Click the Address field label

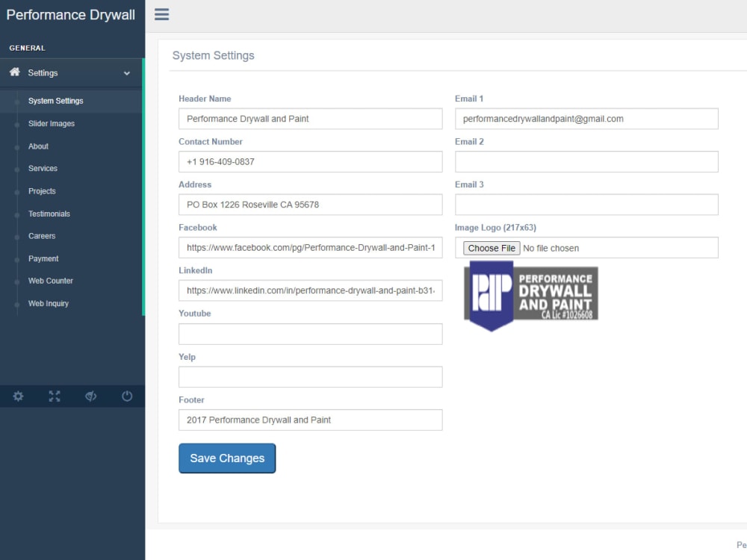(x=195, y=184)
